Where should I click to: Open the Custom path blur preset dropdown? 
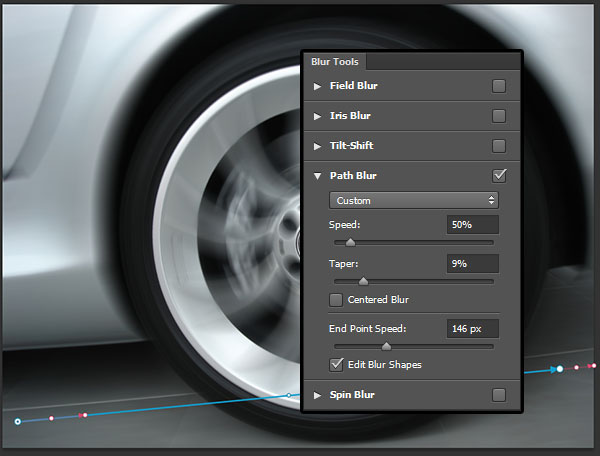tap(414, 201)
